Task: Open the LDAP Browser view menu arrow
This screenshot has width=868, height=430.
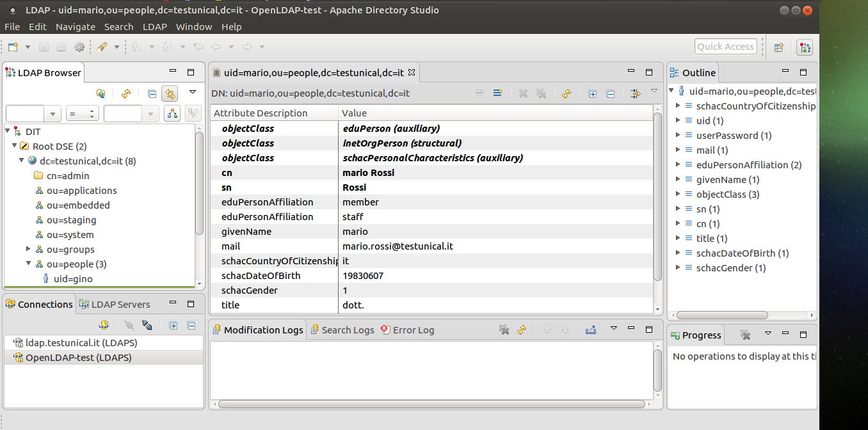Action: coord(192,92)
